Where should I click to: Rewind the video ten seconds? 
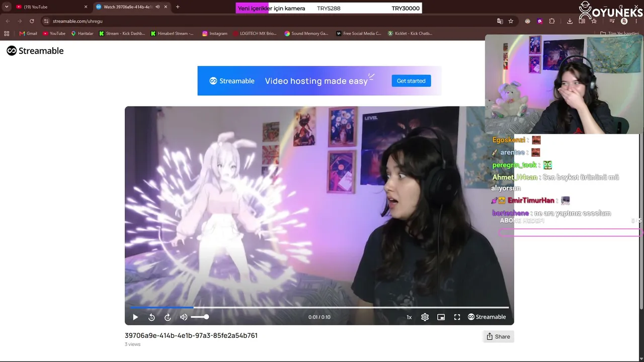click(151, 317)
